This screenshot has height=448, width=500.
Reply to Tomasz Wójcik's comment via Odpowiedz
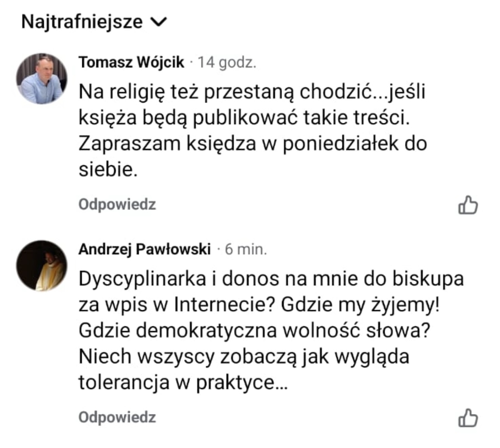coord(117,205)
